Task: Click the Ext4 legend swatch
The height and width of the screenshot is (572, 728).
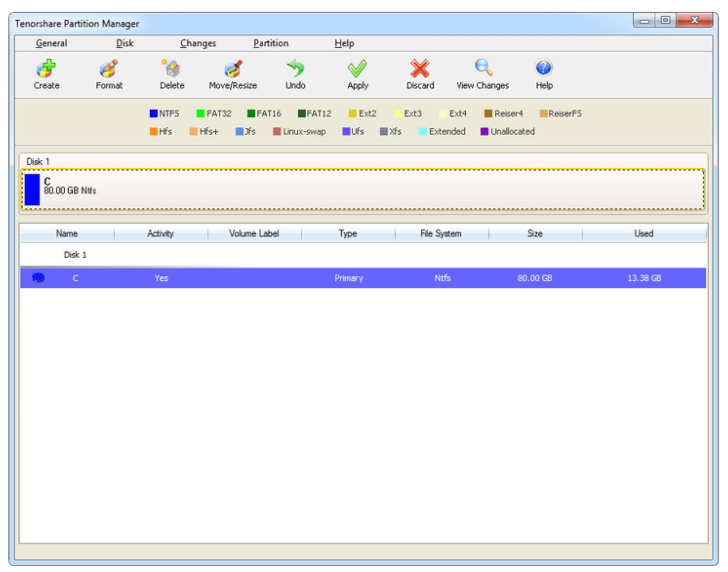Action: [443, 113]
